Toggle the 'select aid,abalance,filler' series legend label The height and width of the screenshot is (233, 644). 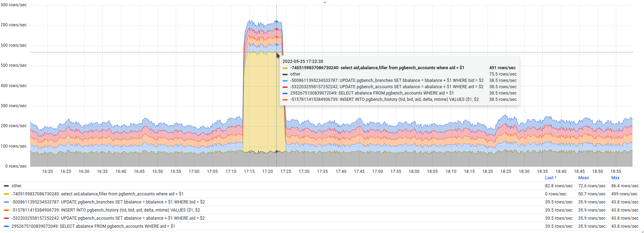(97, 194)
